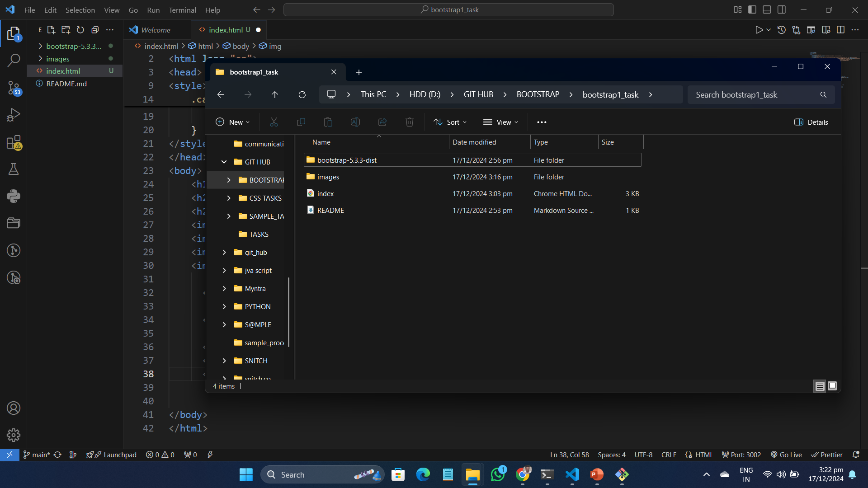Click the Python icon in activity bar
Viewport: 868px width, 488px height.
[x=14, y=196]
